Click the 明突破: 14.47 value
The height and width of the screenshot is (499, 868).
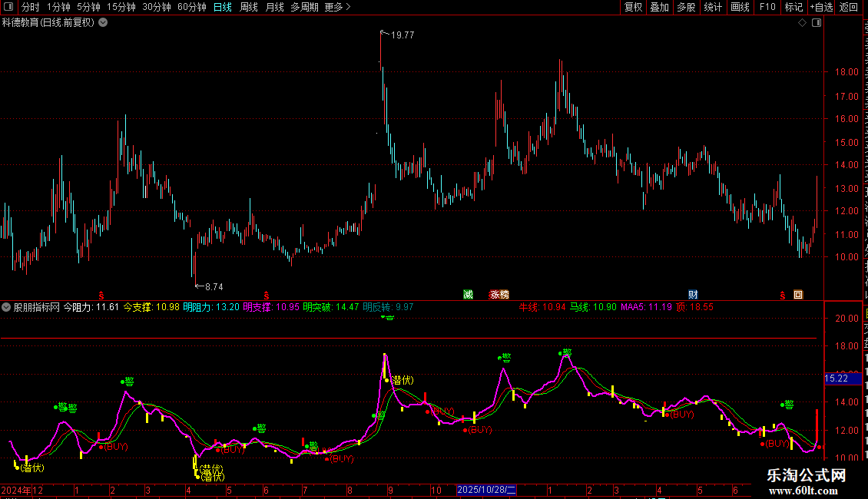[x=330, y=307]
